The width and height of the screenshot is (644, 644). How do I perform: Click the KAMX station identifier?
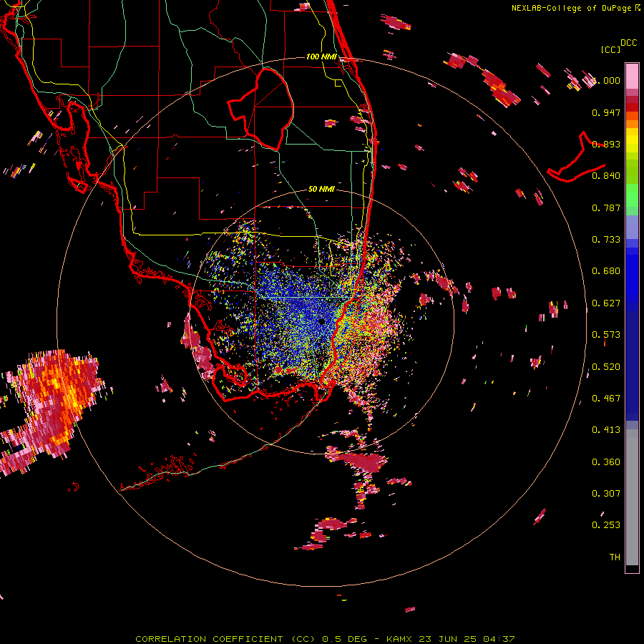point(399,639)
